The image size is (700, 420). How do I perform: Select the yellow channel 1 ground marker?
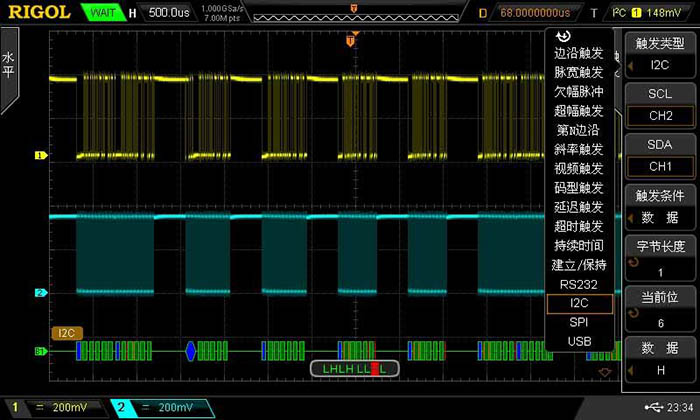tap(41, 156)
